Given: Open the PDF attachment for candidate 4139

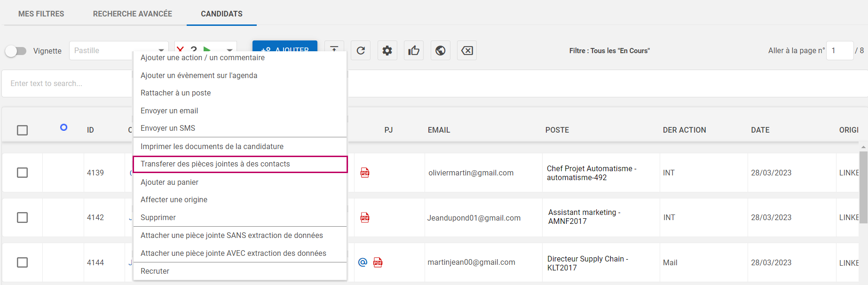Looking at the screenshot, I should (365, 173).
